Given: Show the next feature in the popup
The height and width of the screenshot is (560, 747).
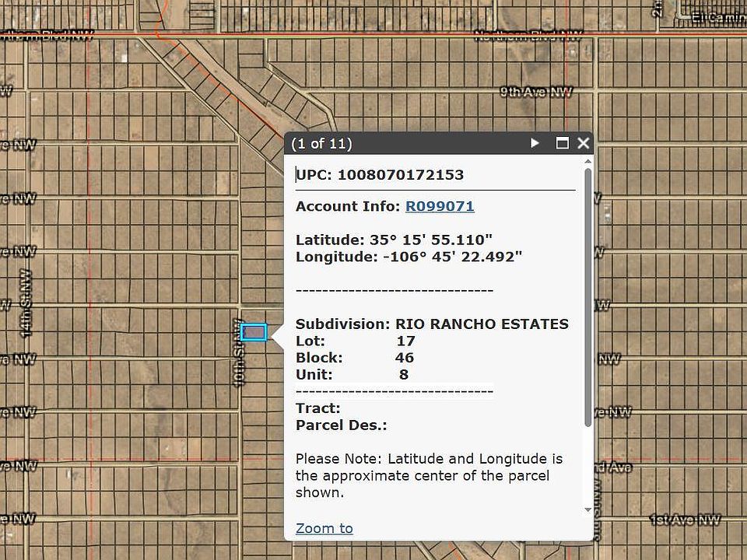Looking at the screenshot, I should click(535, 143).
